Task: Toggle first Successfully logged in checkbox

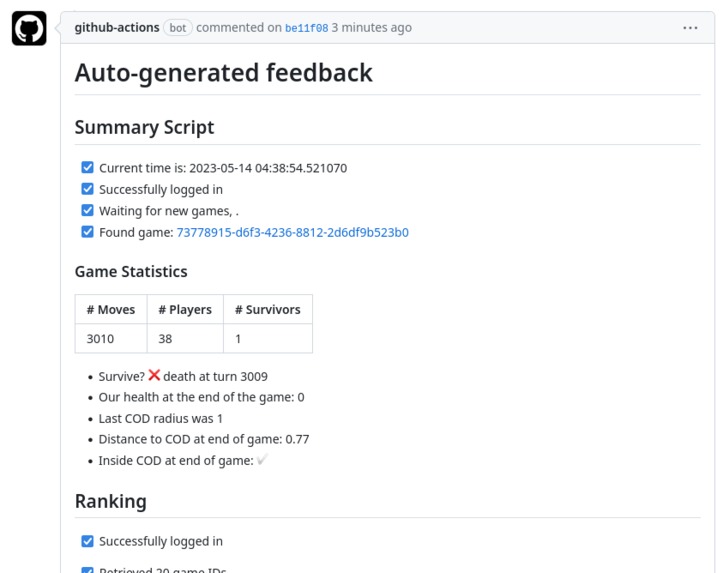Action: click(x=87, y=189)
